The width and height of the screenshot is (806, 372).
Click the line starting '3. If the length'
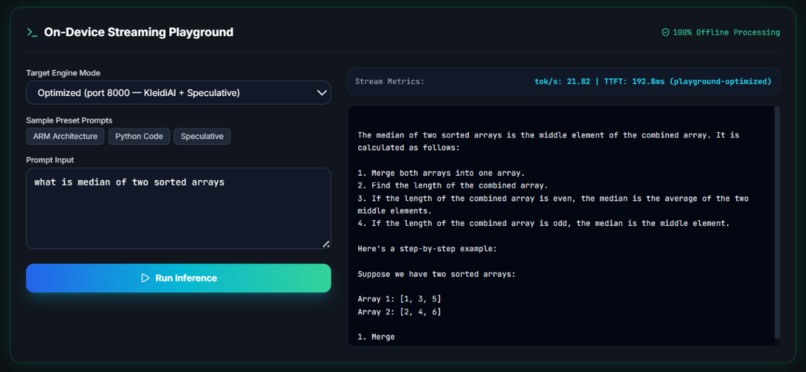(x=553, y=204)
